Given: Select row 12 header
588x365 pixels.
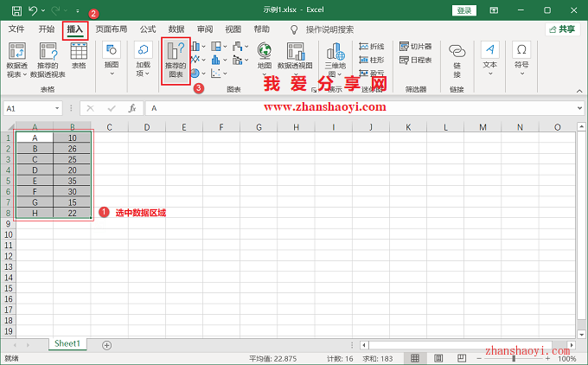Looking at the screenshot, I should pos(9,256).
